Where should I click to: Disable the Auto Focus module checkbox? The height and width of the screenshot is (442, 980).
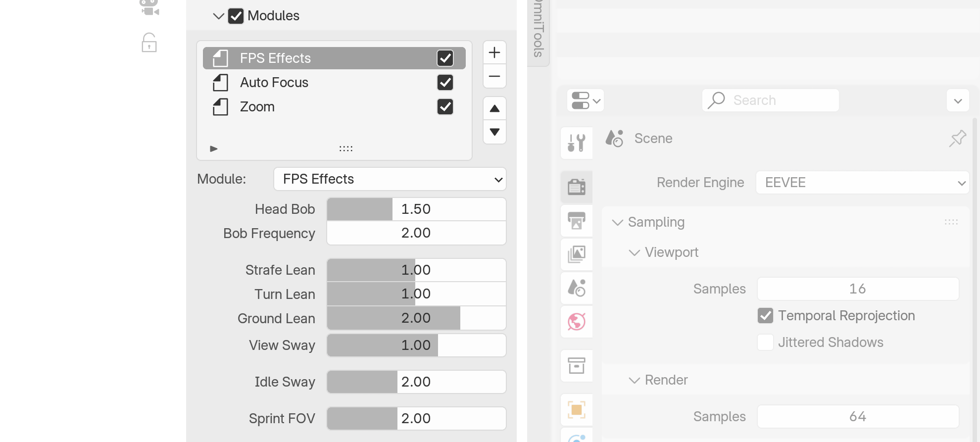pos(445,83)
